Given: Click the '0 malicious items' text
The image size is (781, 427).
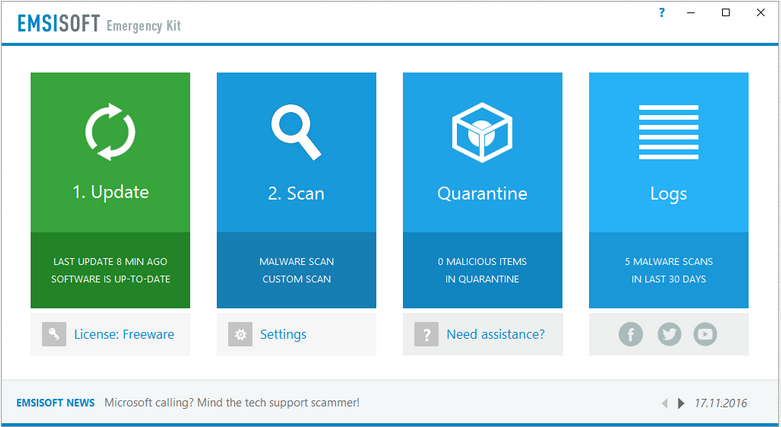Looking at the screenshot, I should (482, 262).
